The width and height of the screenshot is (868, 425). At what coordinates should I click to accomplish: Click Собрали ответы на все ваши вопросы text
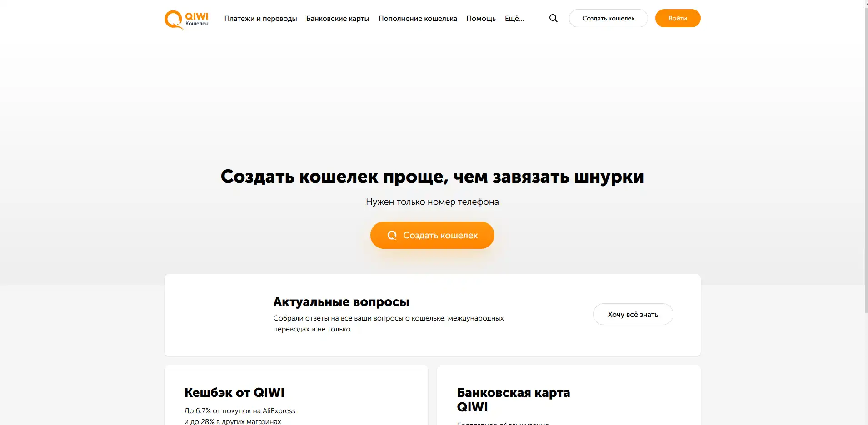click(x=389, y=324)
